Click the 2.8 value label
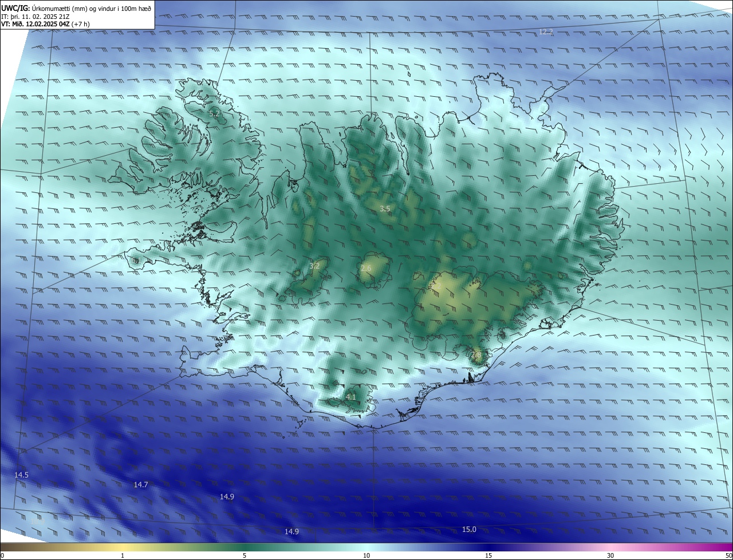 476,355
